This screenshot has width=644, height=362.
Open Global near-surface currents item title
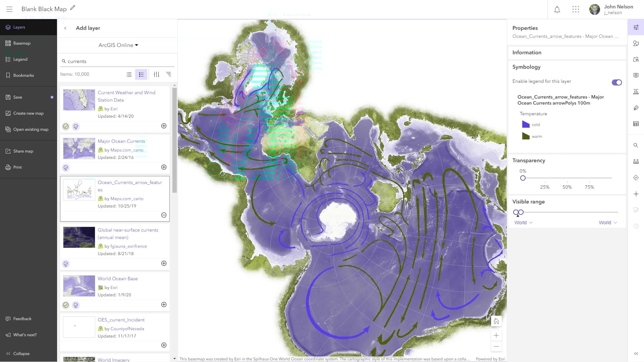[x=128, y=234]
